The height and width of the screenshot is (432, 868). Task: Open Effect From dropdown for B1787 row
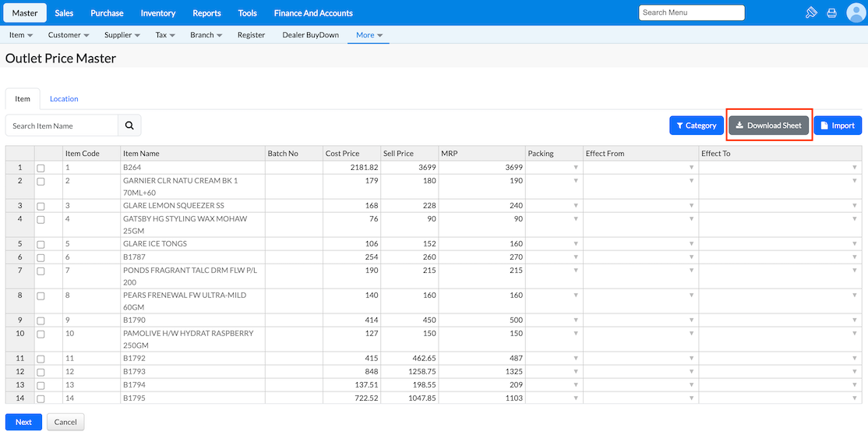[x=691, y=257]
